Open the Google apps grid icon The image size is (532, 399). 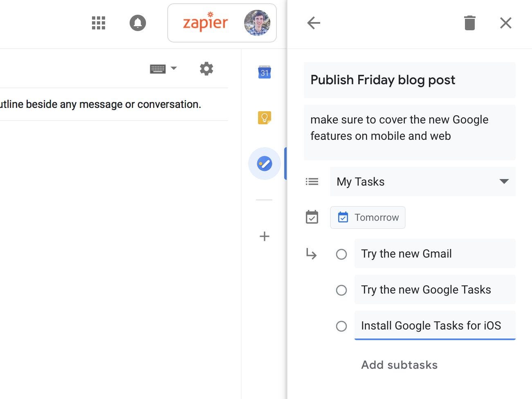(x=98, y=23)
